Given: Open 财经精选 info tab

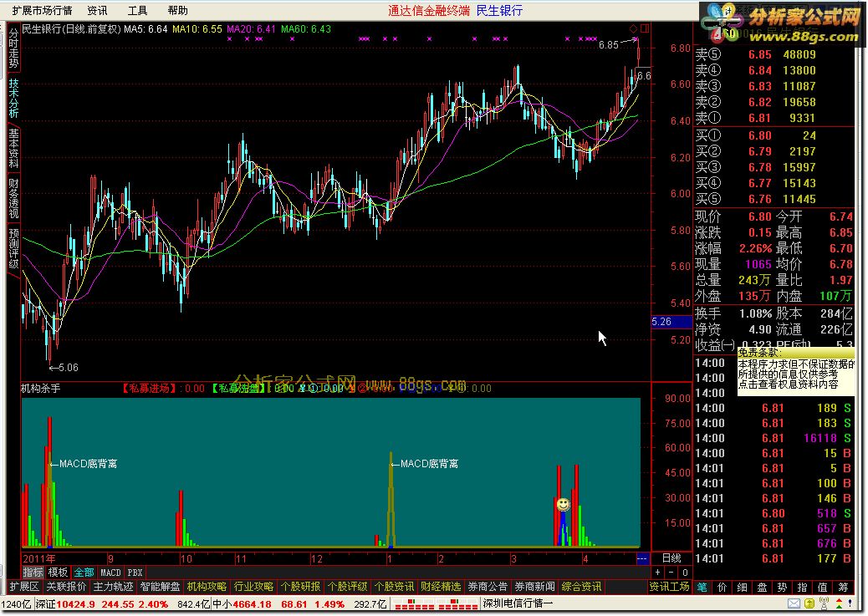Looking at the screenshot, I should coord(441,587).
